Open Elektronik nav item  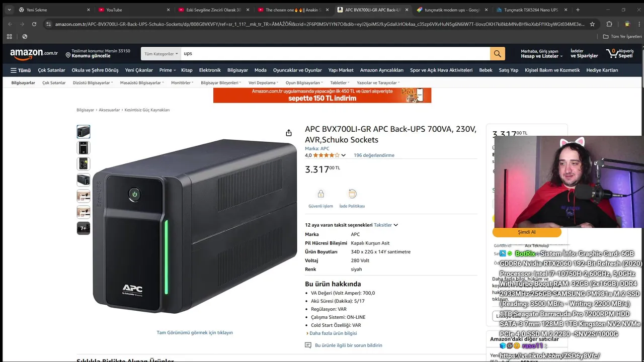(210, 70)
